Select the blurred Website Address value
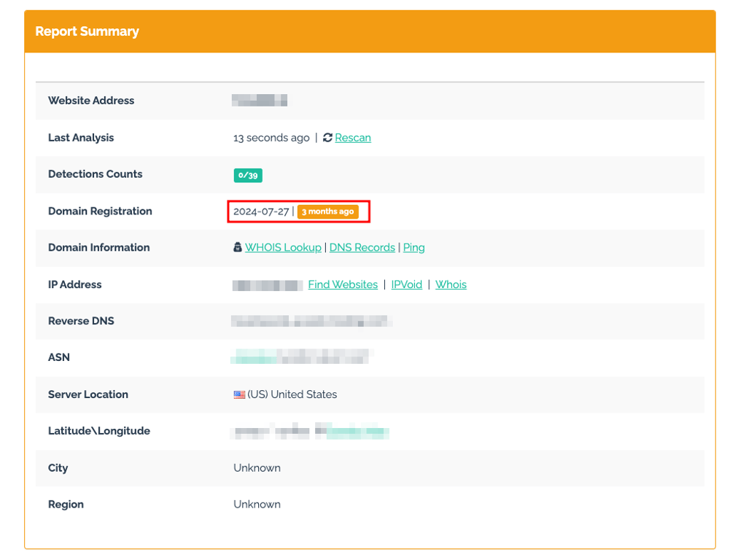 pos(259,100)
